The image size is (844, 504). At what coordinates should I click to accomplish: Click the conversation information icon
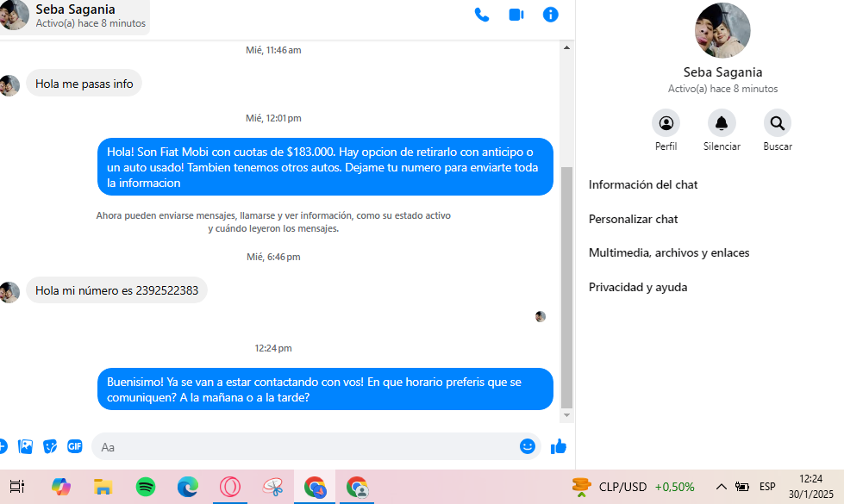pyautogui.click(x=551, y=15)
